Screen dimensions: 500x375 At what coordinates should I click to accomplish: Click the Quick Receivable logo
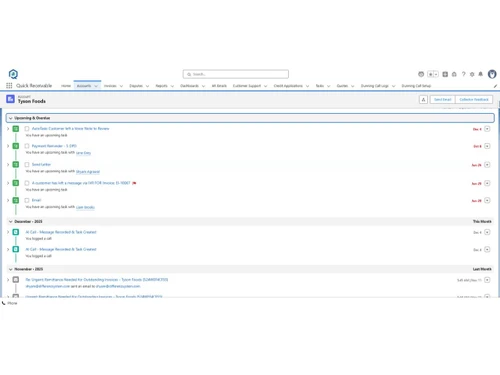pos(13,74)
